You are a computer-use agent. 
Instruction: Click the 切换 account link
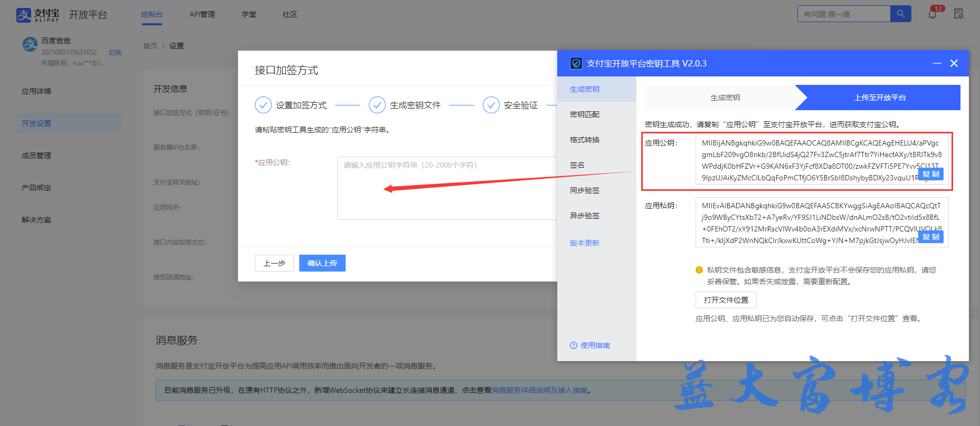[x=115, y=52]
